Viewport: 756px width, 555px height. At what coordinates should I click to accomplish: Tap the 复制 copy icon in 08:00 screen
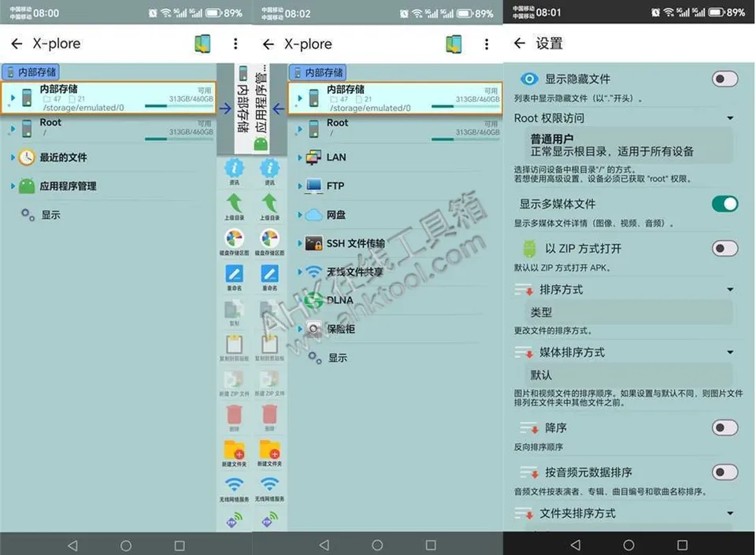pos(235,309)
